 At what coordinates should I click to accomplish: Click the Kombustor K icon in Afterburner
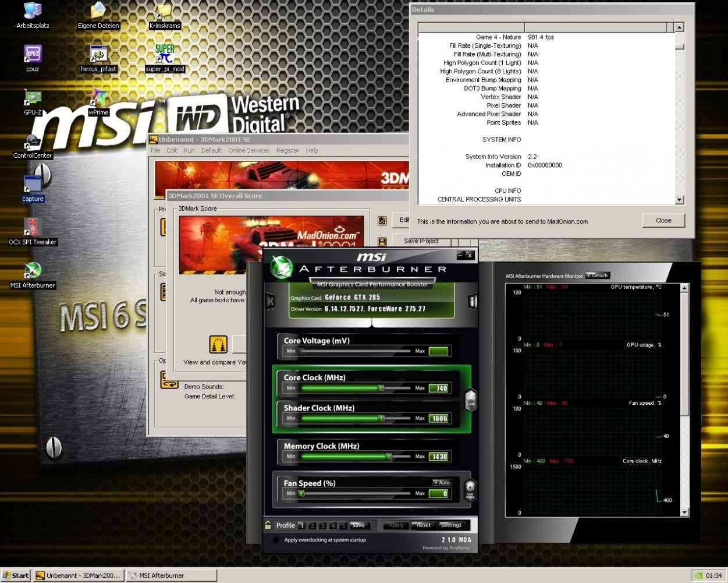pyautogui.click(x=271, y=301)
